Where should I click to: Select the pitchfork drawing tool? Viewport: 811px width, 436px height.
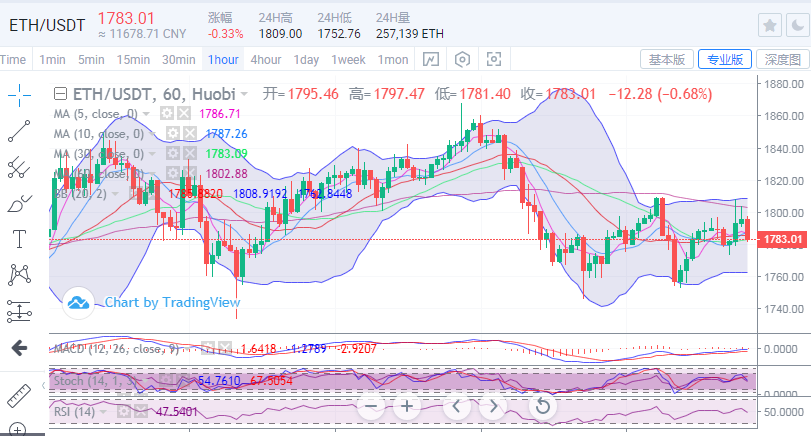(x=19, y=168)
